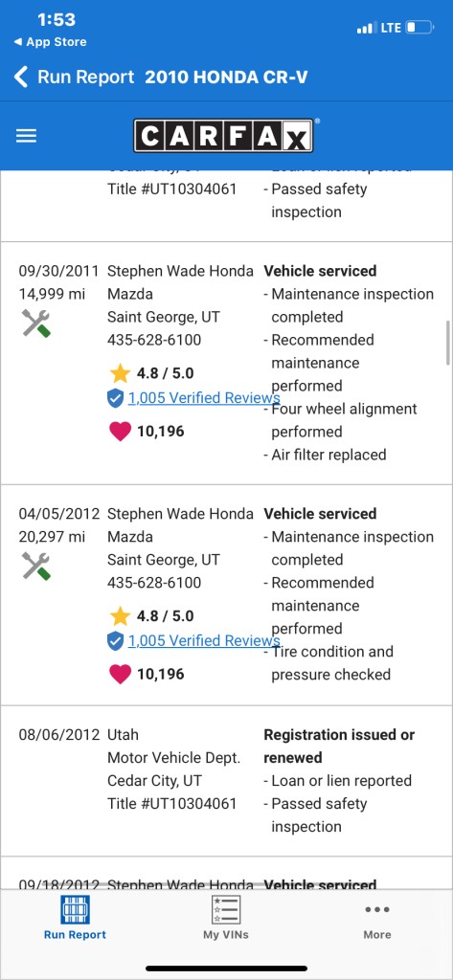Tap the heart icon in the 09/30/2011 entry
Screen dimensions: 453x980
click(120, 432)
